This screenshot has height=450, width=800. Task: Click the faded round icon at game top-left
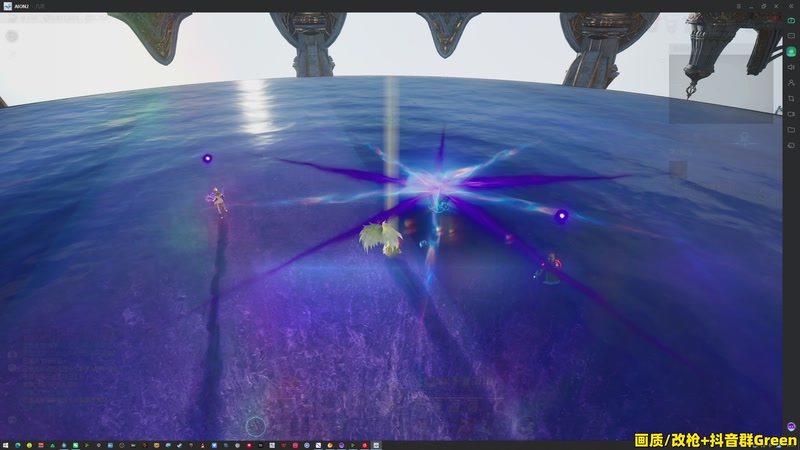[12, 36]
